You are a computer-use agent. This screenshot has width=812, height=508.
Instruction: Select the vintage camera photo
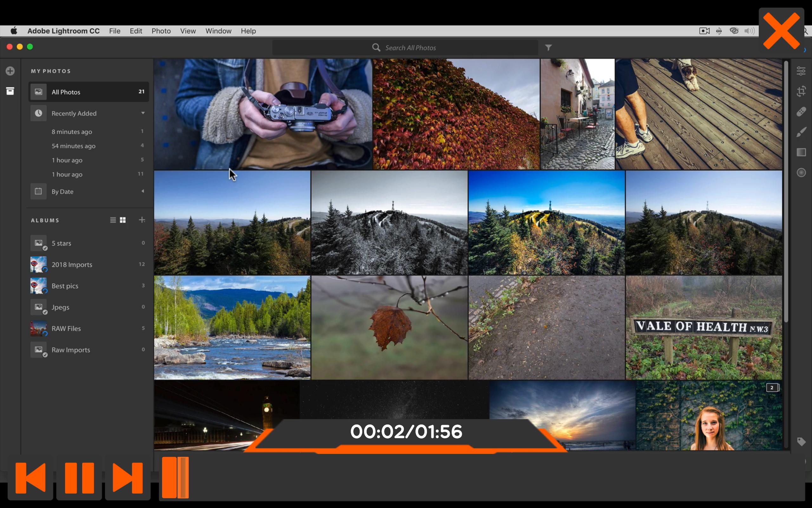pyautogui.click(x=263, y=114)
